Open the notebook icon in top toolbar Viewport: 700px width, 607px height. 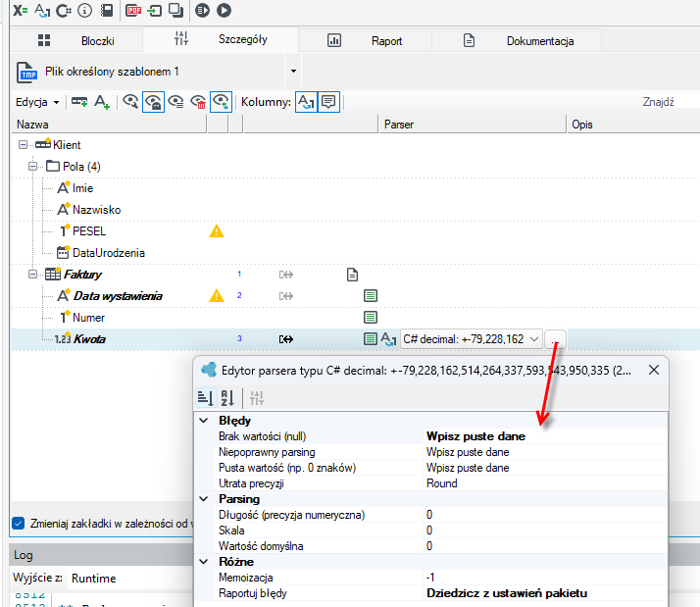pyautogui.click(x=107, y=10)
